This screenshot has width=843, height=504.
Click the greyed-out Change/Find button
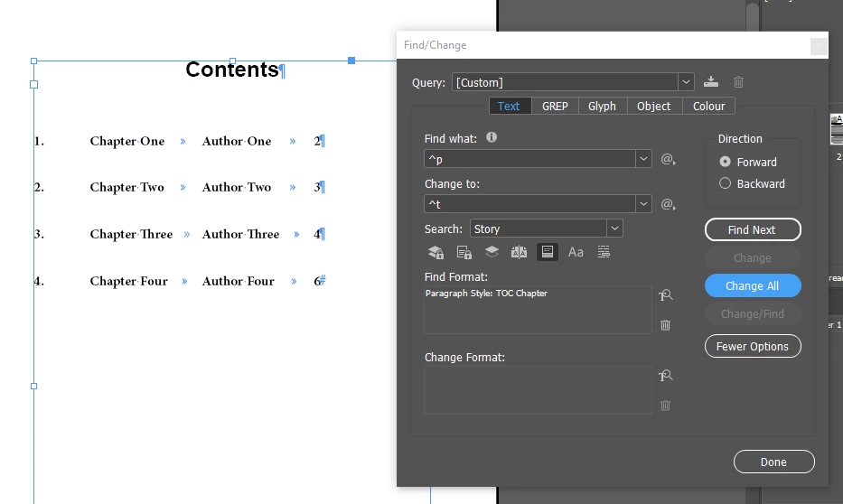753,313
